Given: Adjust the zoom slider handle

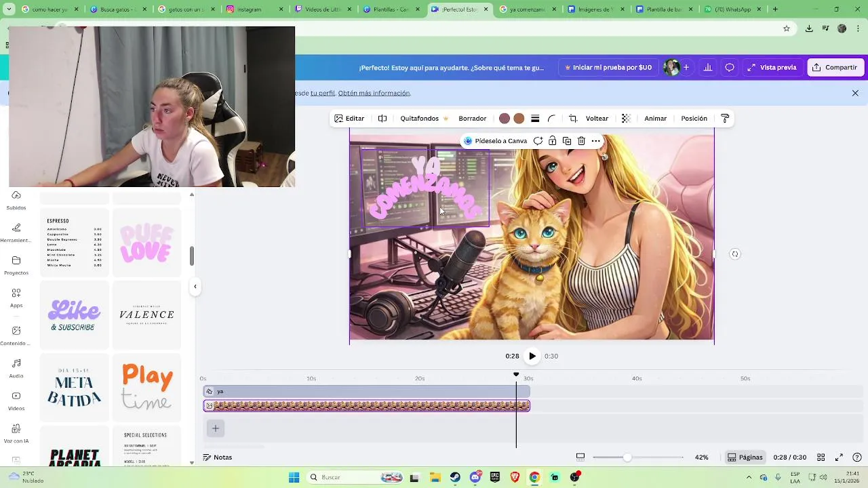Looking at the screenshot, I should point(627,457).
